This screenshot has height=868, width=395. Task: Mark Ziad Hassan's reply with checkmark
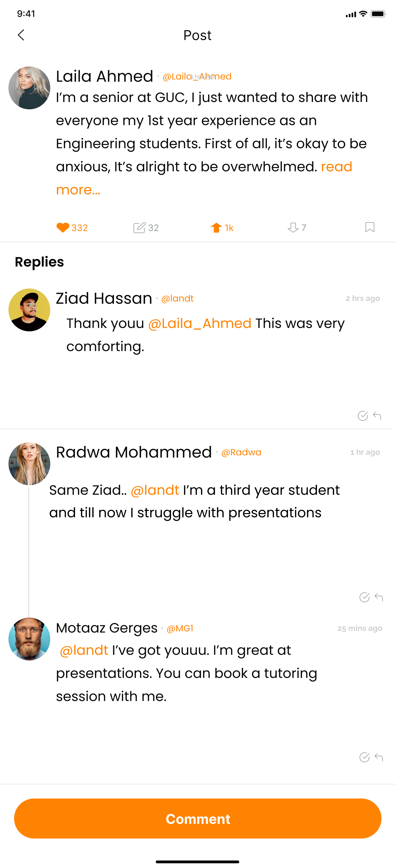(363, 416)
